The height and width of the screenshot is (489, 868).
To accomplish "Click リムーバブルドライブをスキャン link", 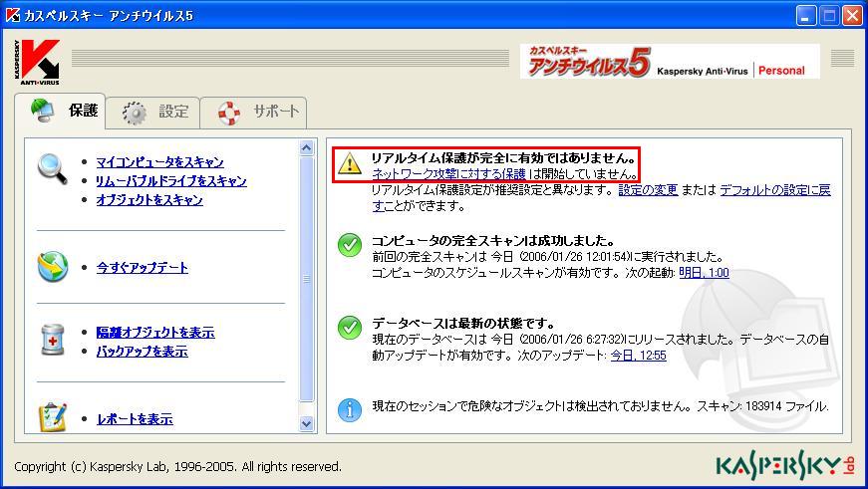I will [171, 181].
